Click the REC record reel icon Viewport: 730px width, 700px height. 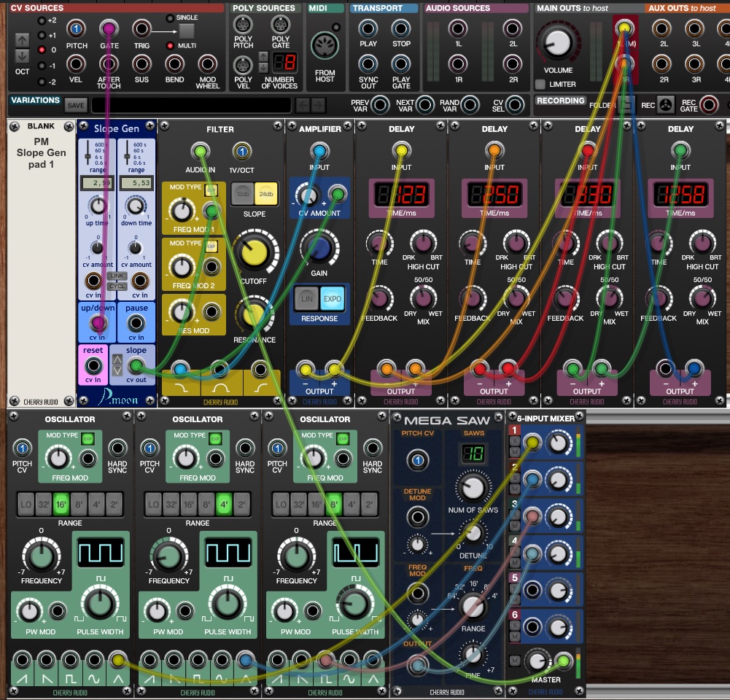click(665, 105)
